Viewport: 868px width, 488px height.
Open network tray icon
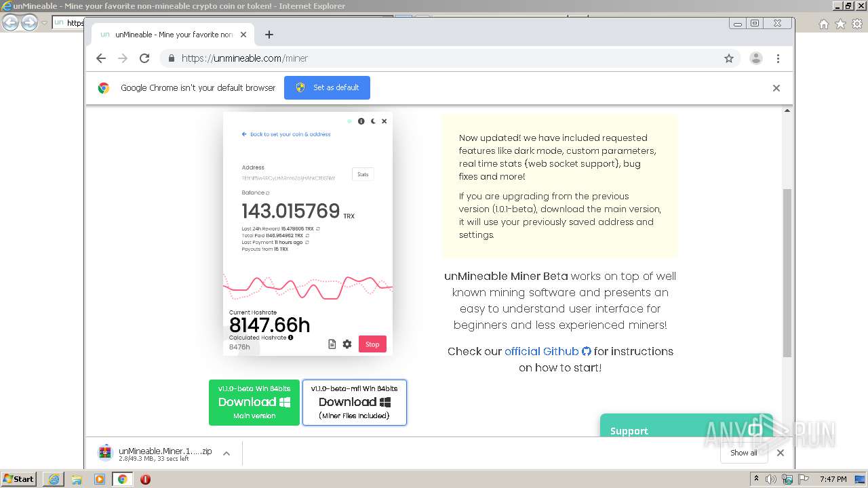tap(787, 479)
